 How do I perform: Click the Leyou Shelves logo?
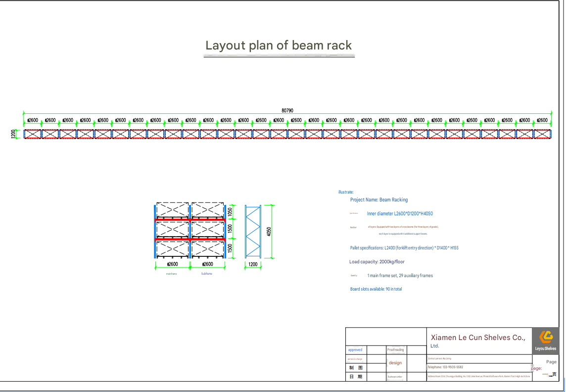click(545, 341)
